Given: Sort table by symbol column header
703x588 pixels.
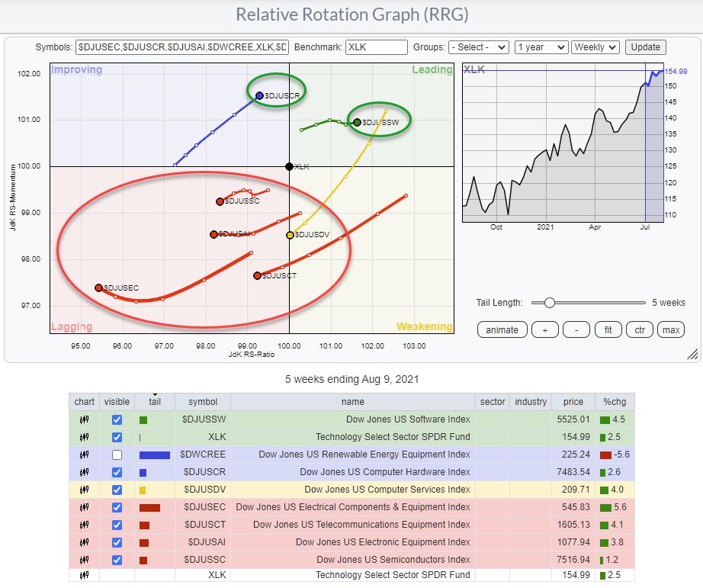Looking at the screenshot, I should pyautogui.click(x=203, y=402).
